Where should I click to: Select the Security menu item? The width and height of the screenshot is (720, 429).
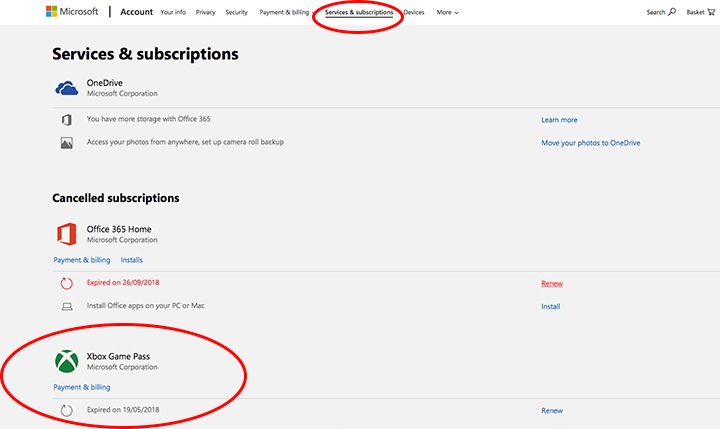tap(236, 12)
